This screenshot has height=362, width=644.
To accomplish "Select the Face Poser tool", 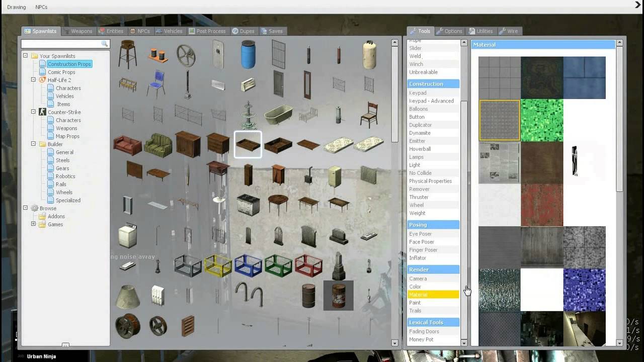I will click(x=433, y=242).
